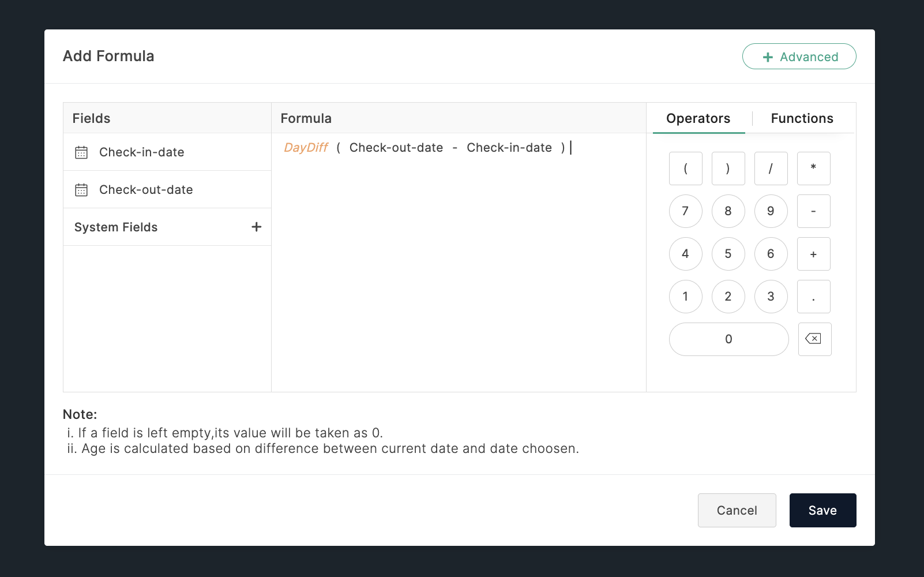The height and width of the screenshot is (577, 924).
Task: Expand System Fields with the plus icon
Action: click(x=257, y=227)
